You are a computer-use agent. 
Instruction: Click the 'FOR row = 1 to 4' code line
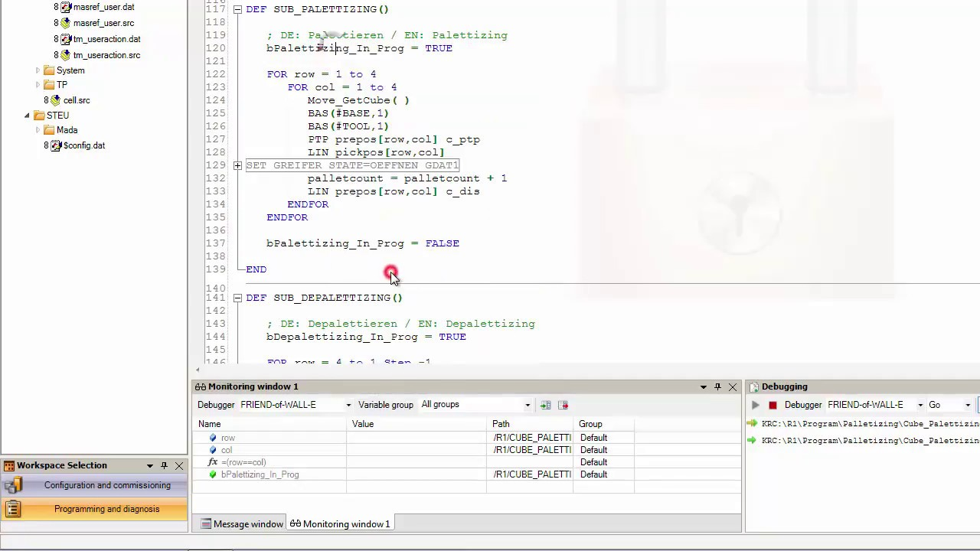[x=322, y=74]
